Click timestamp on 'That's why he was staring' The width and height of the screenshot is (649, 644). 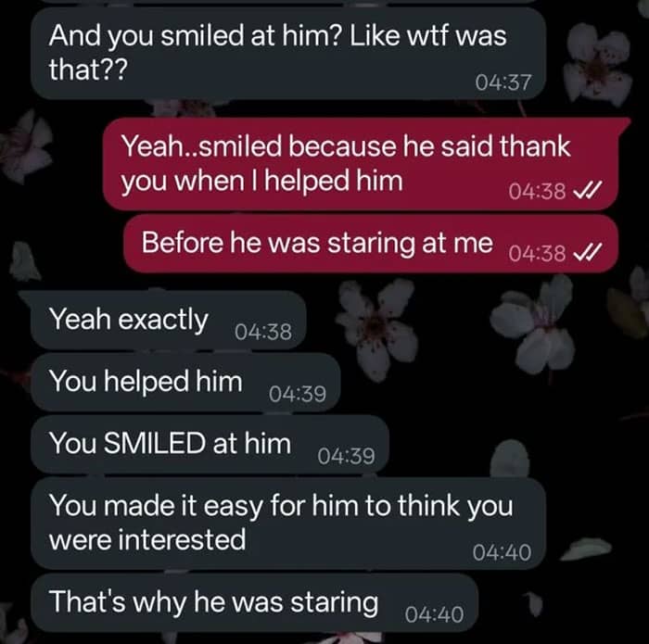coord(435,614)
